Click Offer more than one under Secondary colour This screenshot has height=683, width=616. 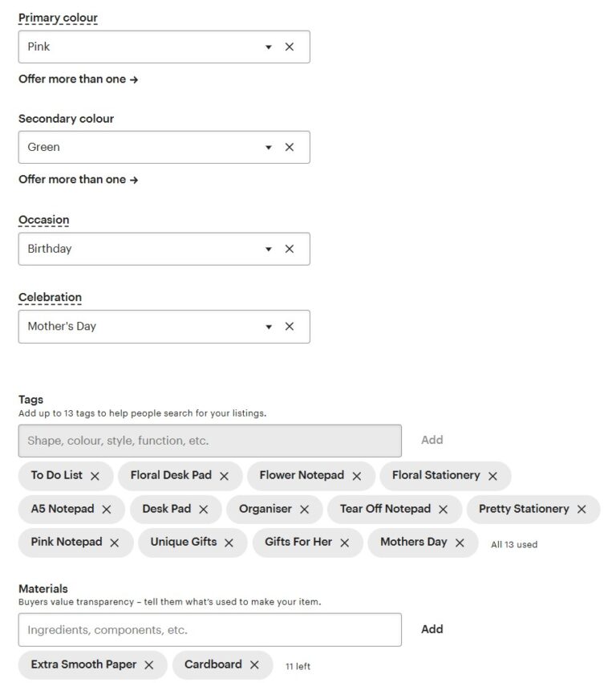(x=78, y=179)
